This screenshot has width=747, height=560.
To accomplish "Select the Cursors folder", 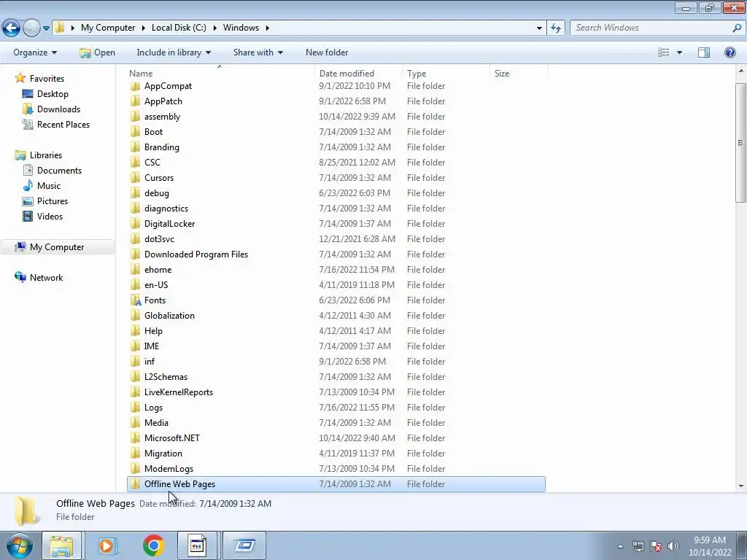I will click(158, 178).
